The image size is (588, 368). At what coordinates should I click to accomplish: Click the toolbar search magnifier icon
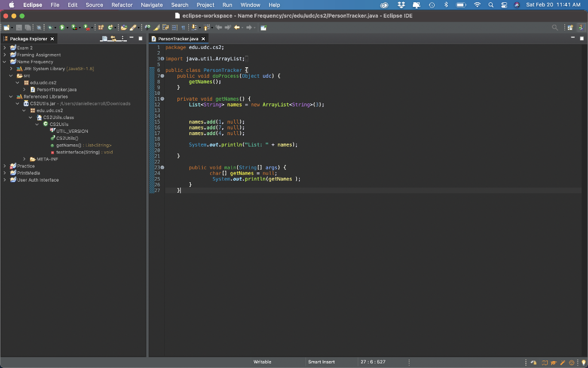click(555, 28)
